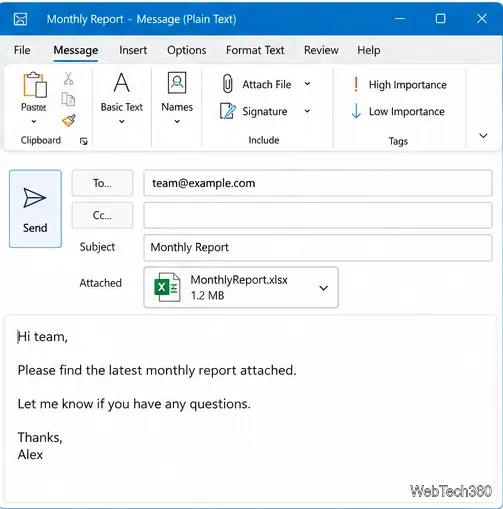
Task: Click into the empty Cc field
Action: (x=318, y=215)
